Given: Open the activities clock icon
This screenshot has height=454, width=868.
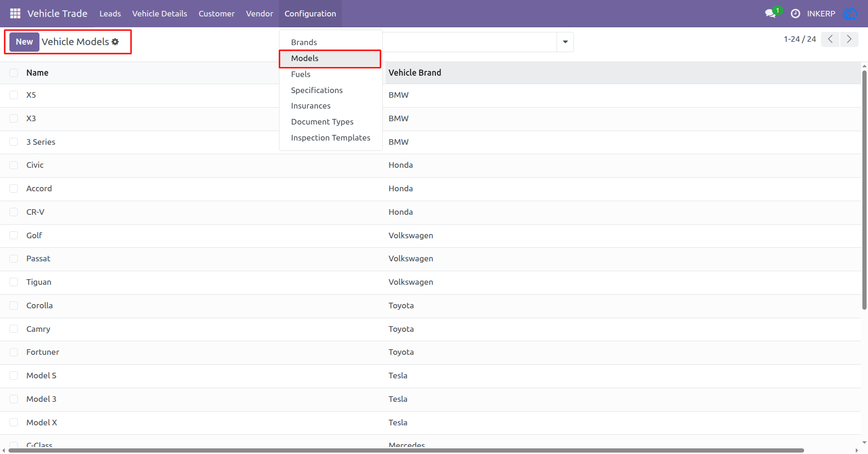Looking at the screenshot, I should [795, 14].
